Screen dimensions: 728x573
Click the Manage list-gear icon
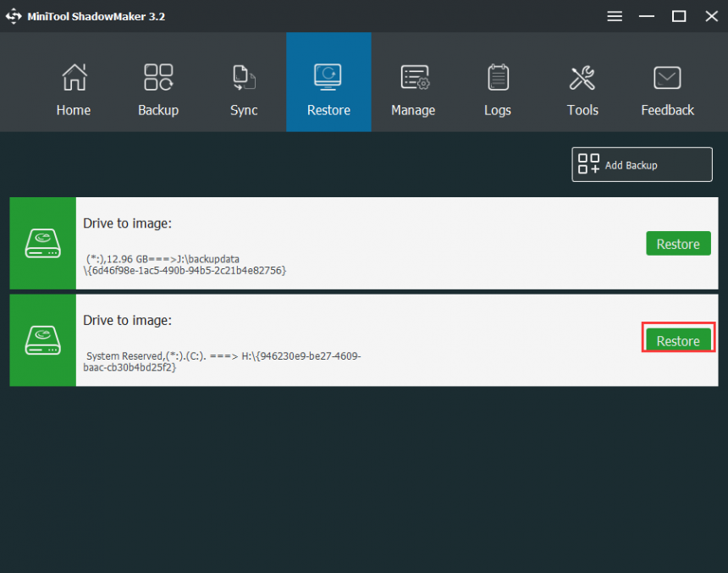tap(415, 77)
